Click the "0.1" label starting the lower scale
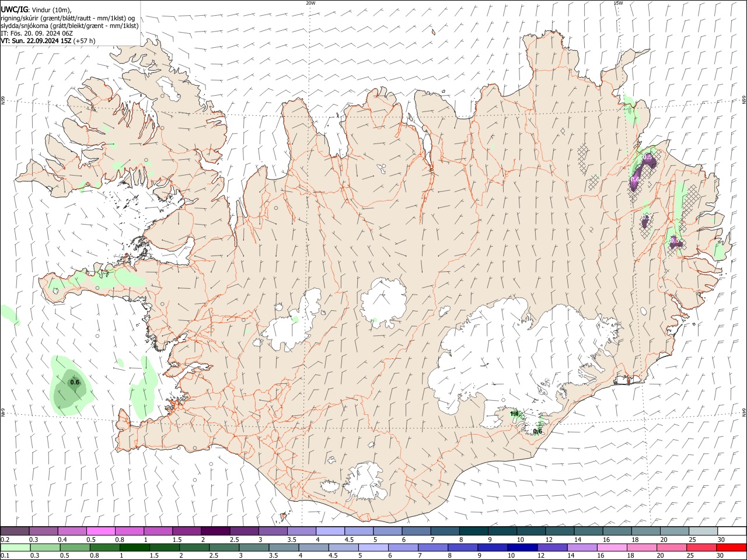 click(5, 555)
